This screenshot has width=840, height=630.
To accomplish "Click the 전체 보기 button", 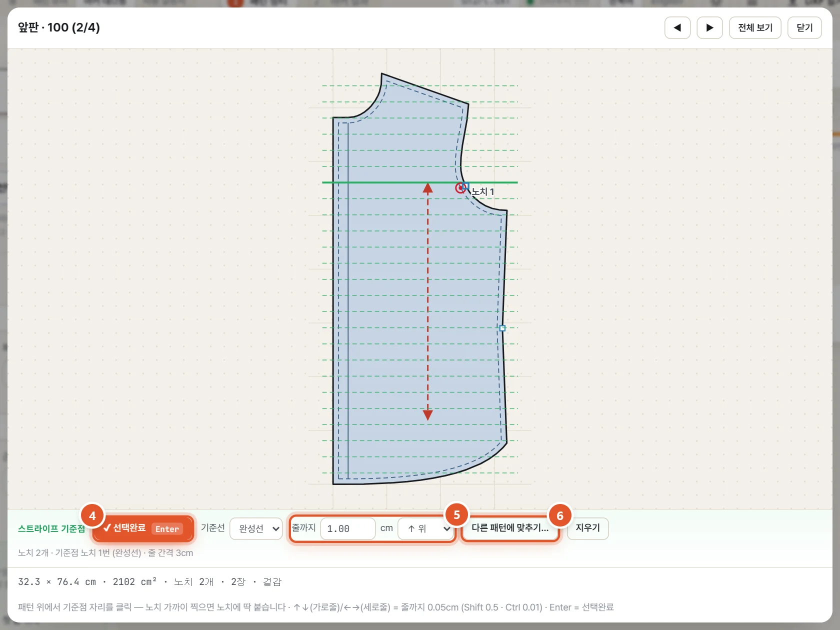I will tap(755, 27).
